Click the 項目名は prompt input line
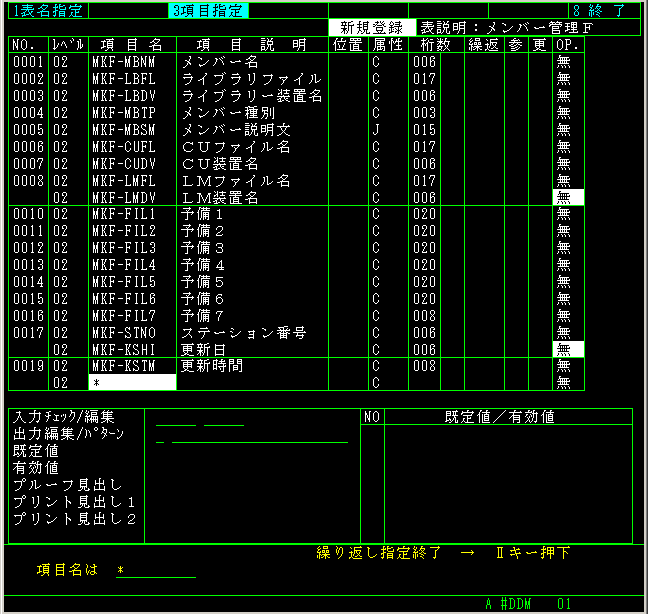The width and height of the screenshot is (648, 614). [156, 570]
